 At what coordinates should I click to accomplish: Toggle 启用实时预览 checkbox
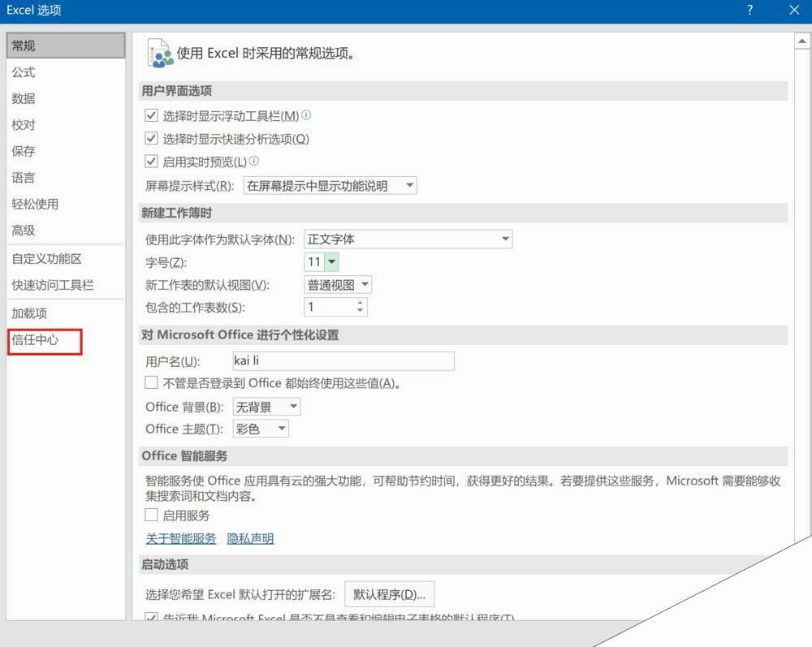pos(151,162)
